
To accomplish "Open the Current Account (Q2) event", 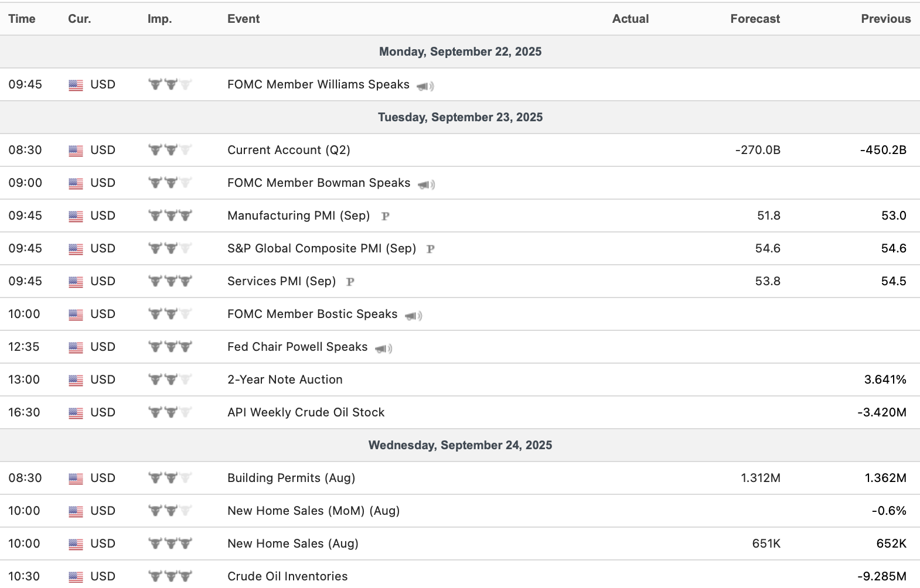I will [x=288, y=150].
